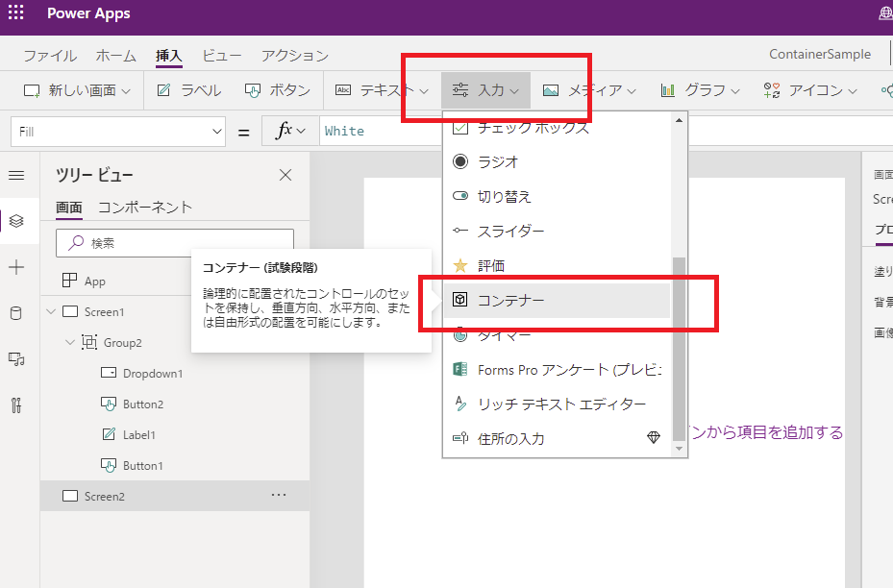Open the テキスト dropdown in the ribbon
This screenshot has height=588, width=893.
coord(383,90)
